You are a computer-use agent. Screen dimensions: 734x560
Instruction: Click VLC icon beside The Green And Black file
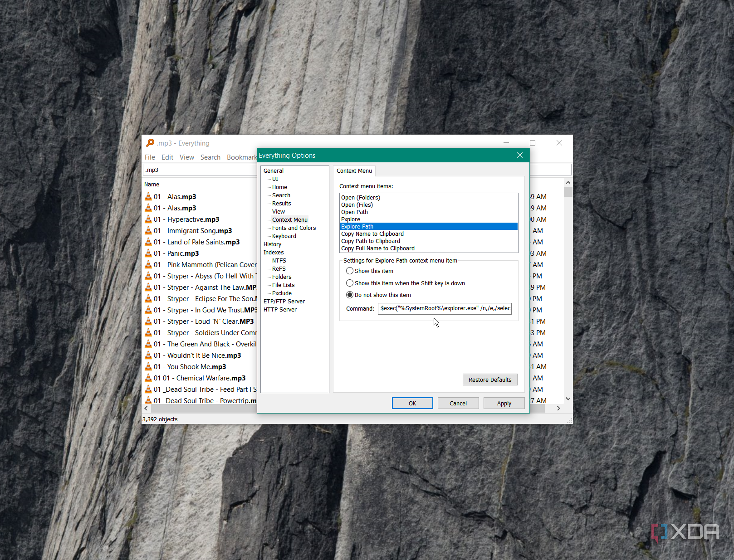click(x=148, y=344)
